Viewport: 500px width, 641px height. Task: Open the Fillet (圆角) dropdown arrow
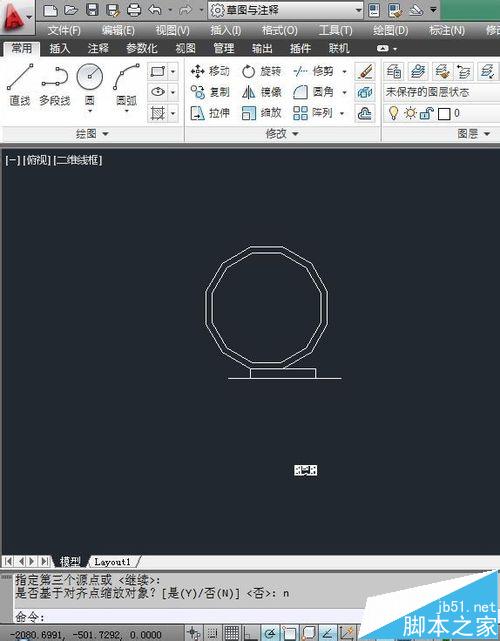point(344,92)
